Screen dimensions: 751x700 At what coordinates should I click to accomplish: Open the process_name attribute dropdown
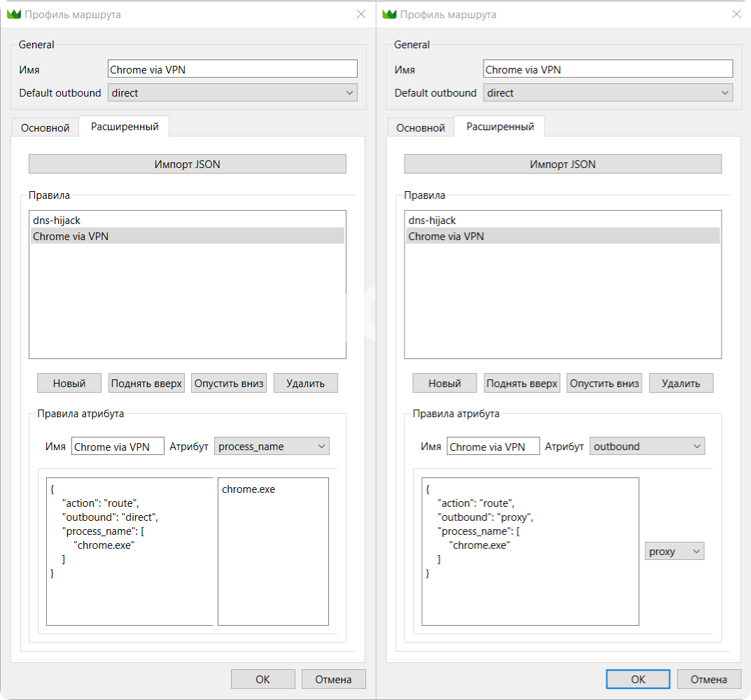(x=272, y=447)
